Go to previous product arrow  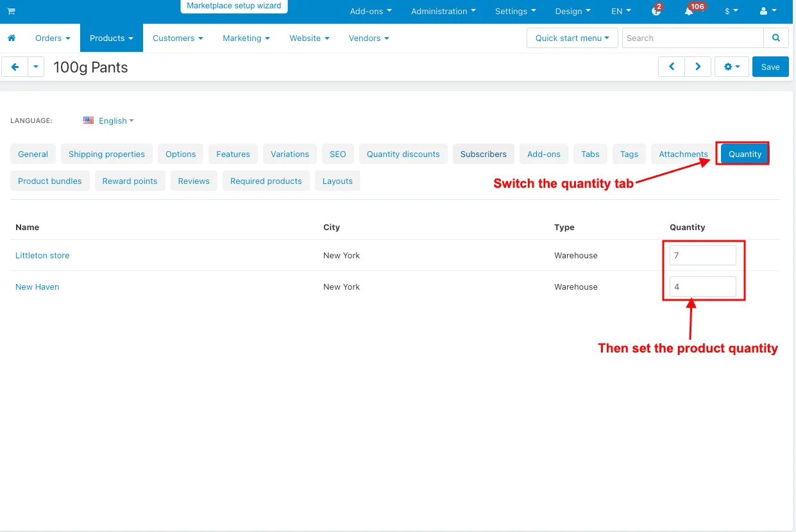coord(672,67)
